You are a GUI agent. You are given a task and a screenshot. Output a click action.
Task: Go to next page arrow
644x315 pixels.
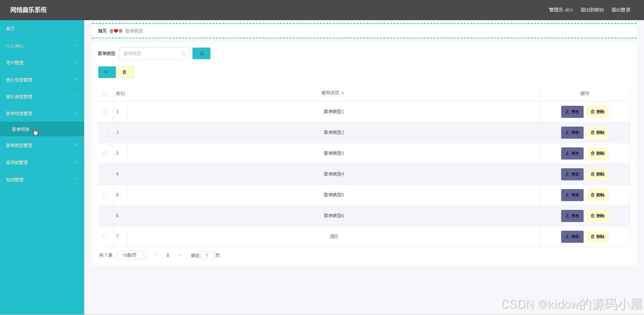click(179, 255)
